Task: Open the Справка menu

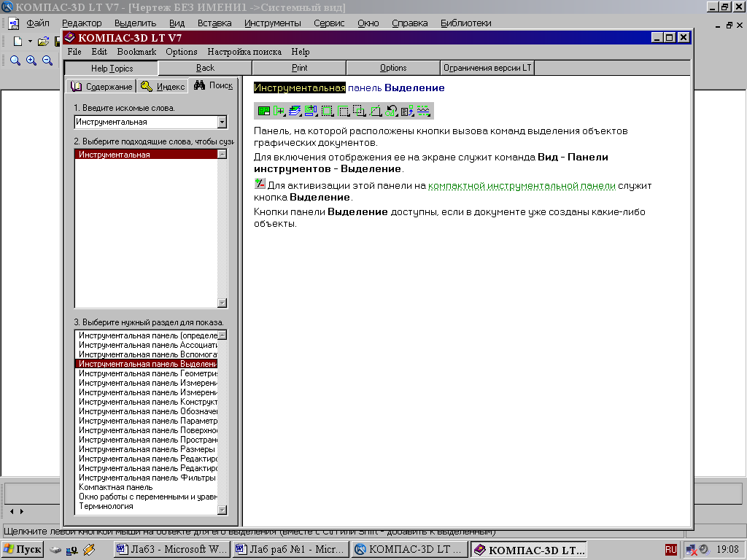Action: point(410,23)
